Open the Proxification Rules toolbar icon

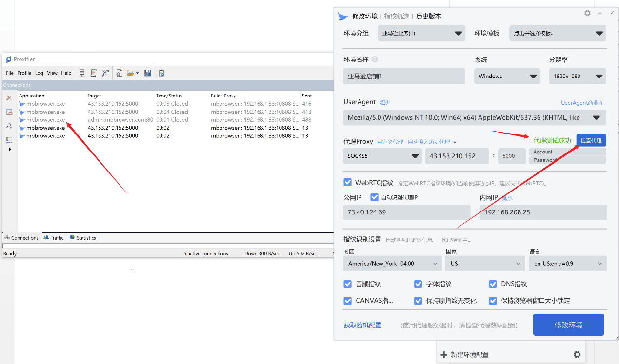[x=94, y=73]
